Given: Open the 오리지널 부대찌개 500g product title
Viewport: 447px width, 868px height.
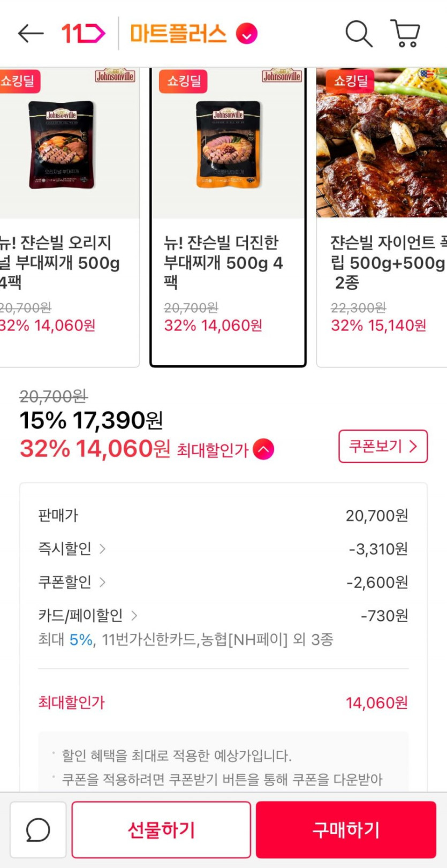Looking at the screenshot, I should coord(59,262).
